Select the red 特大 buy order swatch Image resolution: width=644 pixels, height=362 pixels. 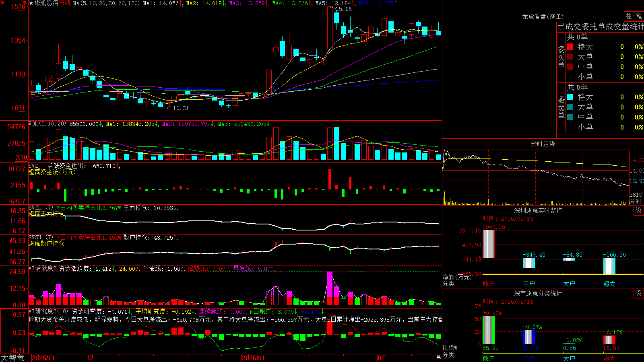(570, 47)
